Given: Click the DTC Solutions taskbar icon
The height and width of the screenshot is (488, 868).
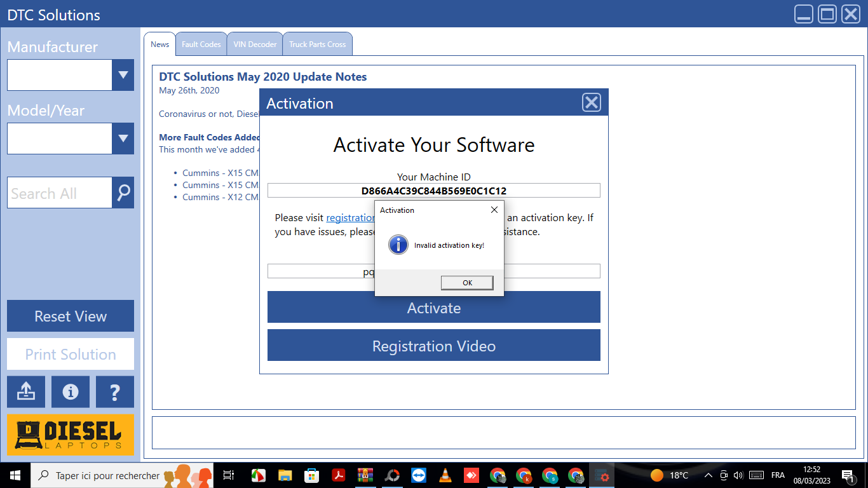Looking at the screenshot, I should click(600, 475).
